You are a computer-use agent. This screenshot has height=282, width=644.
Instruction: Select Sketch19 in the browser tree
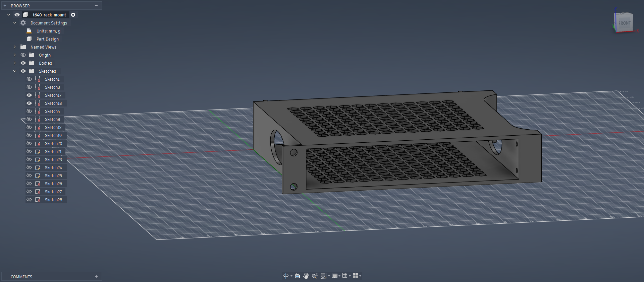(x=53, y=135)
